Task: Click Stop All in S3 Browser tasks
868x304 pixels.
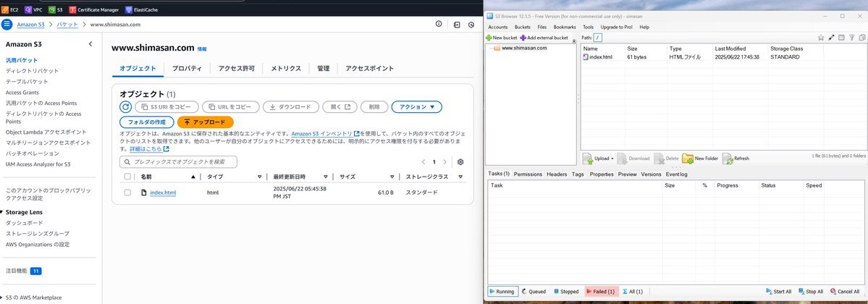Action: tap(810, 291)
